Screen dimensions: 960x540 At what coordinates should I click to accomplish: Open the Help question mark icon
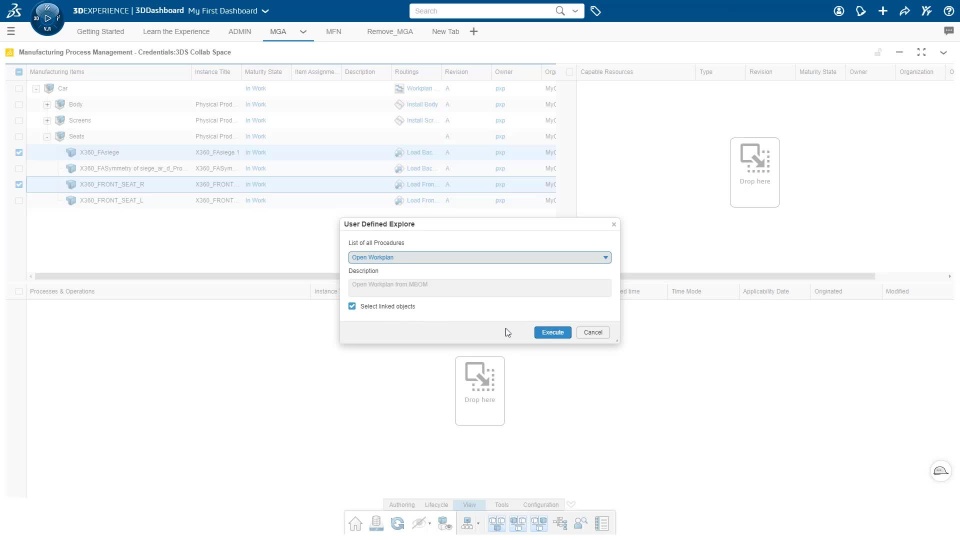[x=949, y=11]
